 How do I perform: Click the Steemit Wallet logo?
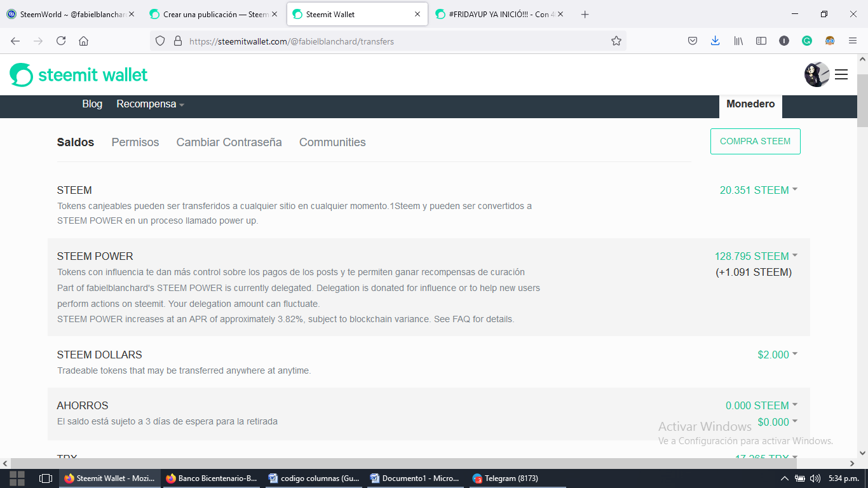[79, 75]
